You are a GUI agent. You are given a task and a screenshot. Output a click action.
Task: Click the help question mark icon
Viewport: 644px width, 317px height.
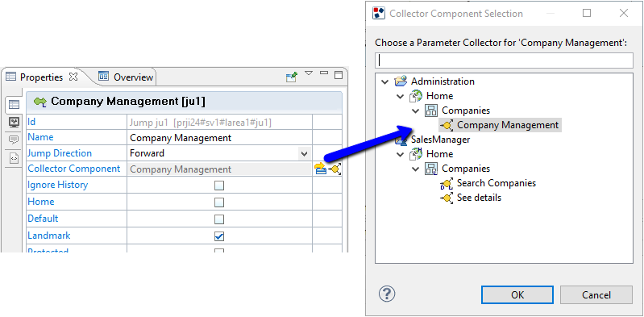387,294
